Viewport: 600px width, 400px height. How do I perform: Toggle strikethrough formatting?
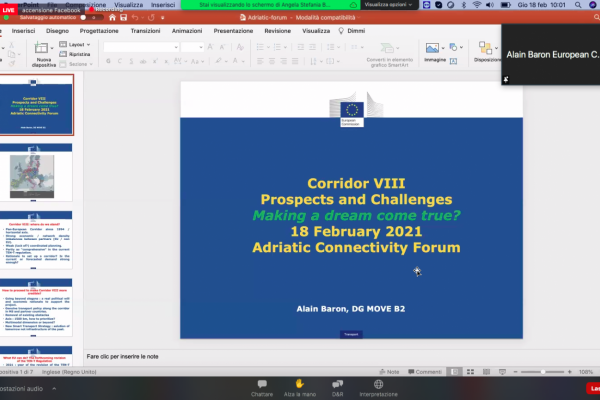pos(143,61)
